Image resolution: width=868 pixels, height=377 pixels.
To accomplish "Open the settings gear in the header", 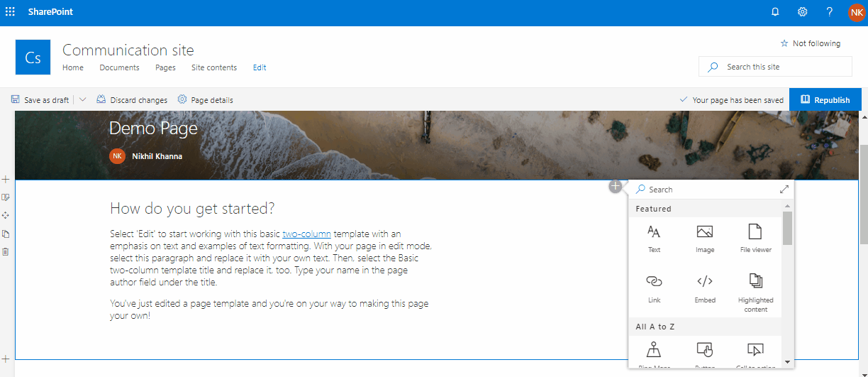I will pos(803,12).
